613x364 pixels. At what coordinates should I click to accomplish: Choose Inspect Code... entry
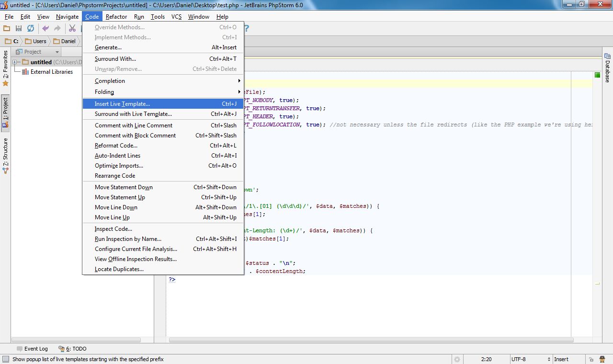[x=163, y=229]
